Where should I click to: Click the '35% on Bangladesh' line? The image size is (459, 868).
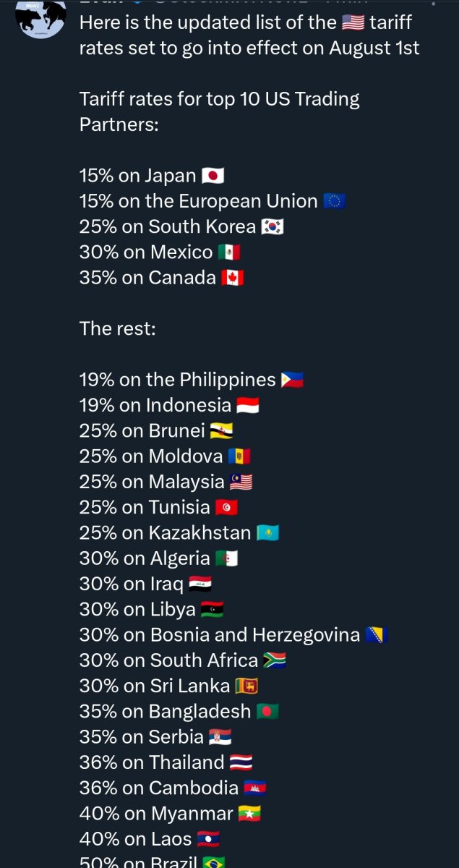[x=165, y=711]
